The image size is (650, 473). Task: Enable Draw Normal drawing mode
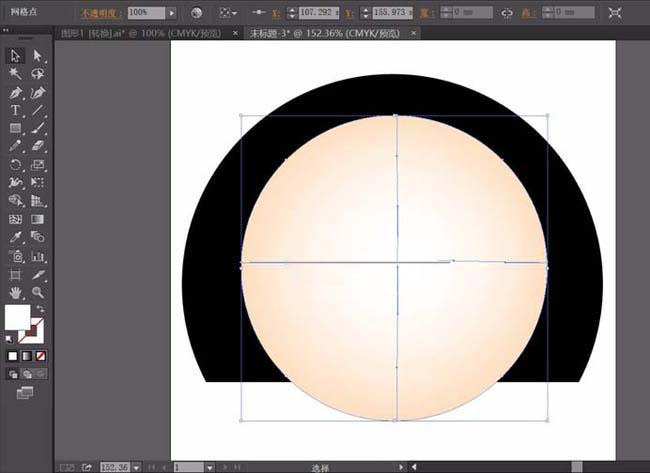(13, 374)
